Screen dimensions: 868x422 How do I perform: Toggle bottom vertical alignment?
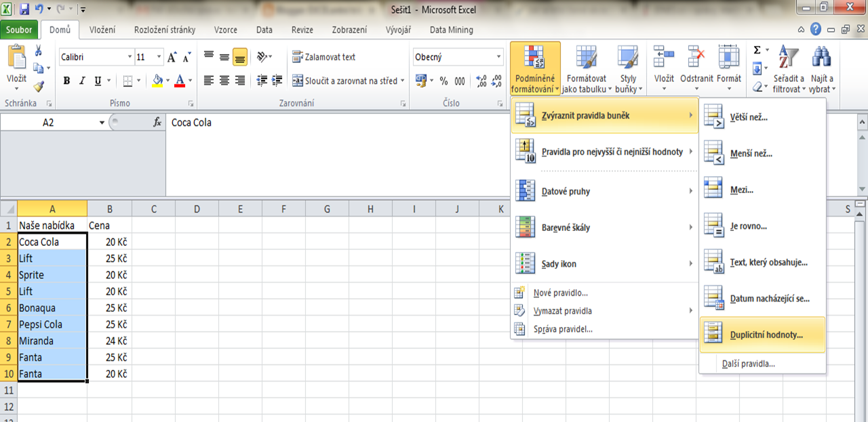coord(240,58)
